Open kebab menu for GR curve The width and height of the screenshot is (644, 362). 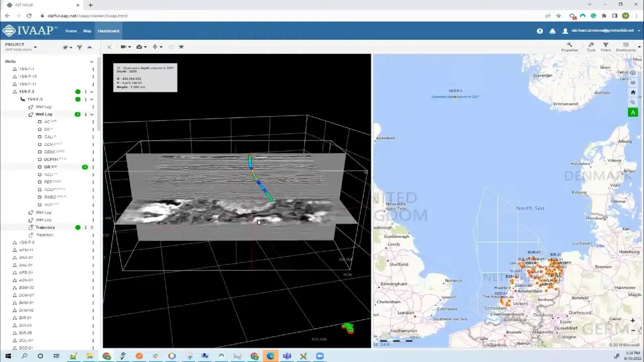[93, 167]
